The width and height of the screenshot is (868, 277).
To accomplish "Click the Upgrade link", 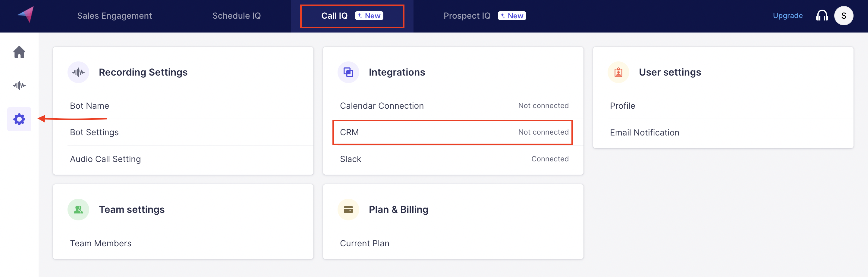I will (x=788, y=16).
